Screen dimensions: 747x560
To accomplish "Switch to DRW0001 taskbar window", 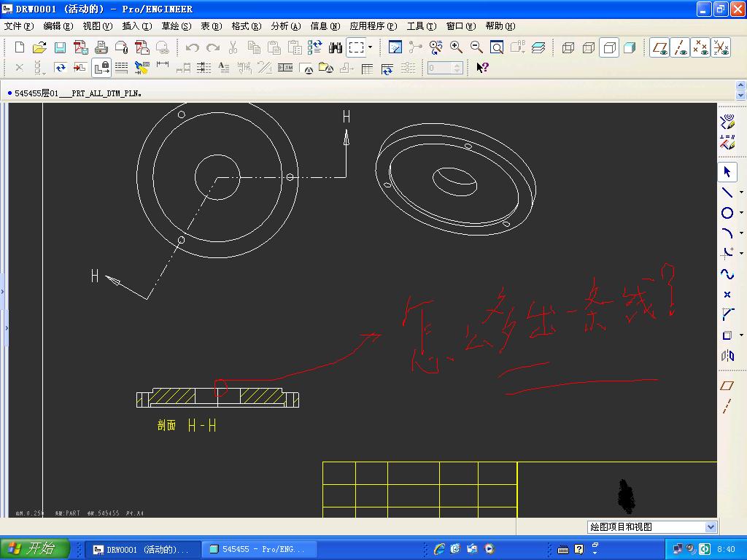I will tap(142, 550).
